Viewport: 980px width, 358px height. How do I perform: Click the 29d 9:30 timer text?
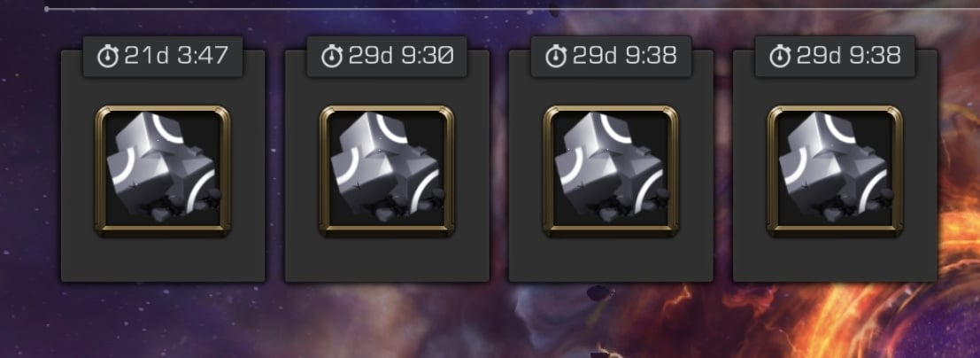400,57
